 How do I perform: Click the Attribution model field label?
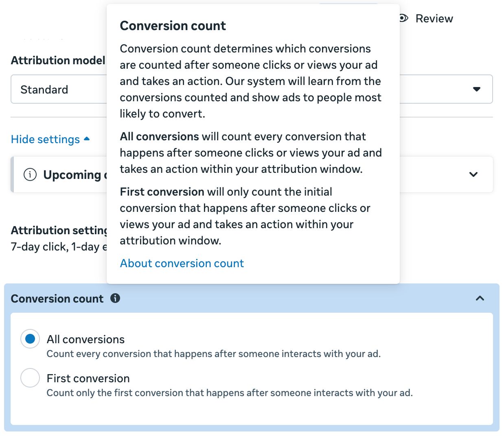tap(58, 61)
